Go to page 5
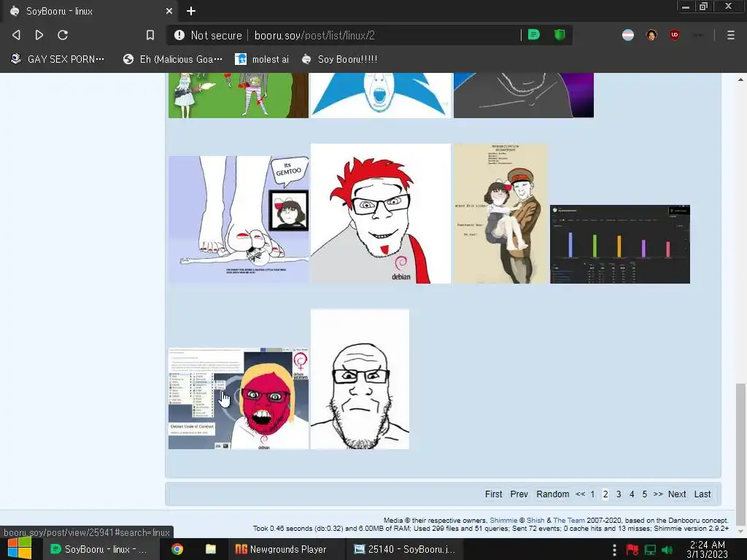The width and height of the screenshot is (747, 560). [x=645, y=494]
